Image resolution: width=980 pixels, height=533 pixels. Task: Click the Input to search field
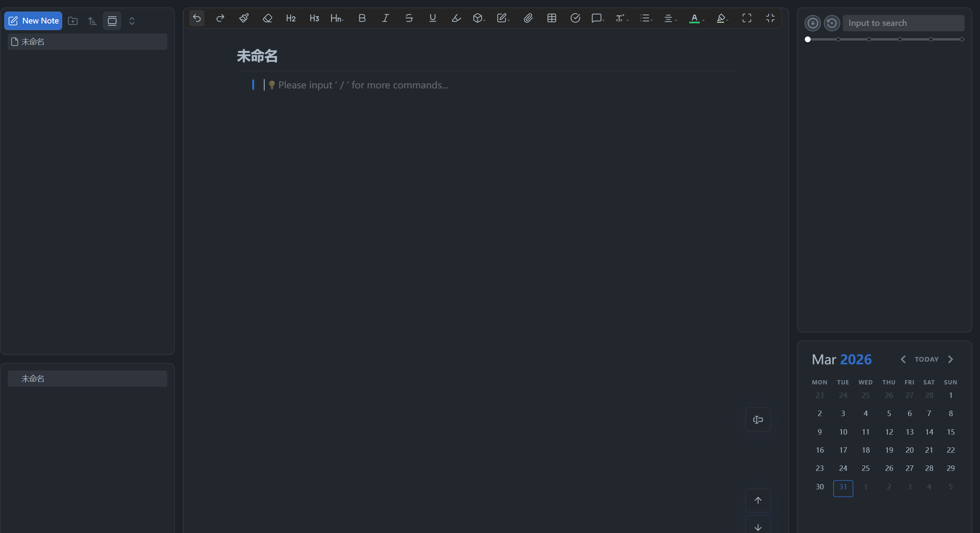[903, 23]
